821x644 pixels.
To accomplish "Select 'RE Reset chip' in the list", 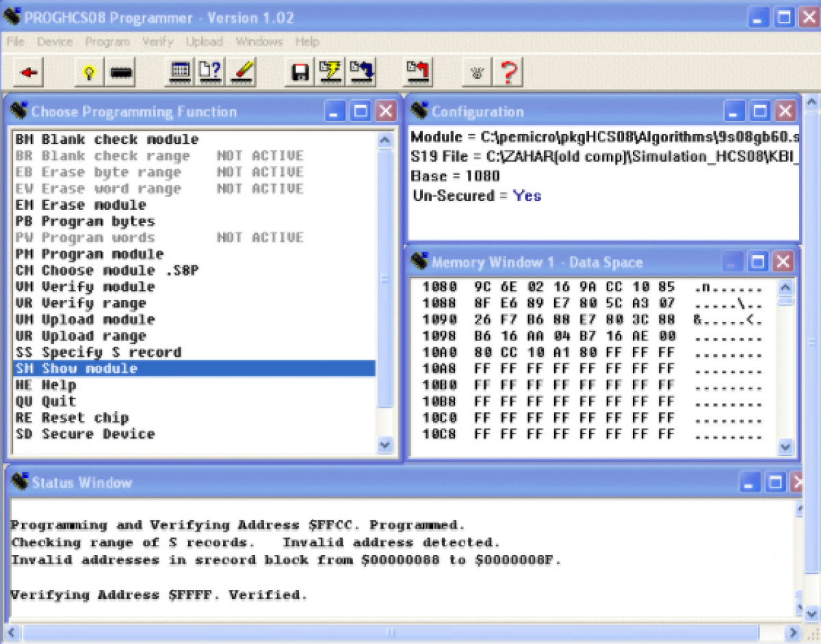I will tap(72, 418).
